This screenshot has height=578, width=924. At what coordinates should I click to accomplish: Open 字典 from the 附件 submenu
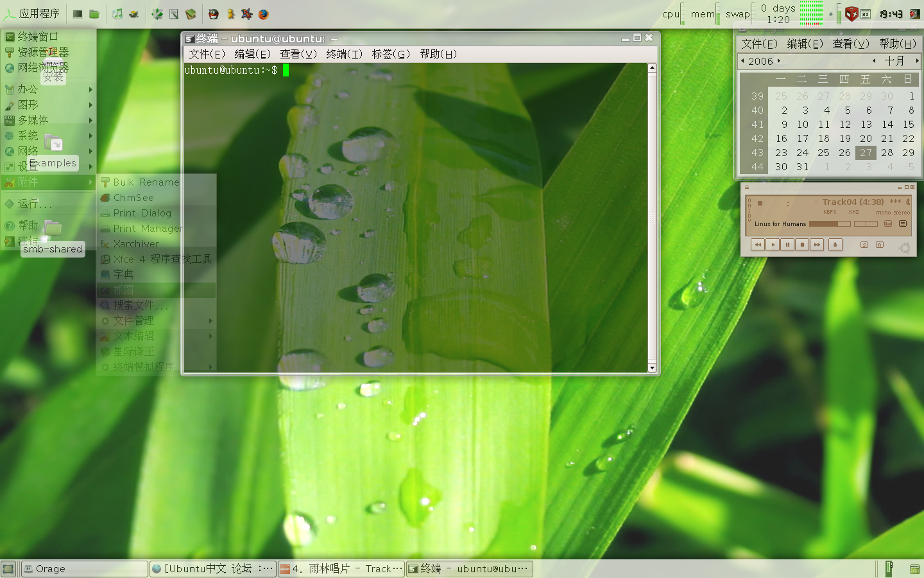point(156,274)
